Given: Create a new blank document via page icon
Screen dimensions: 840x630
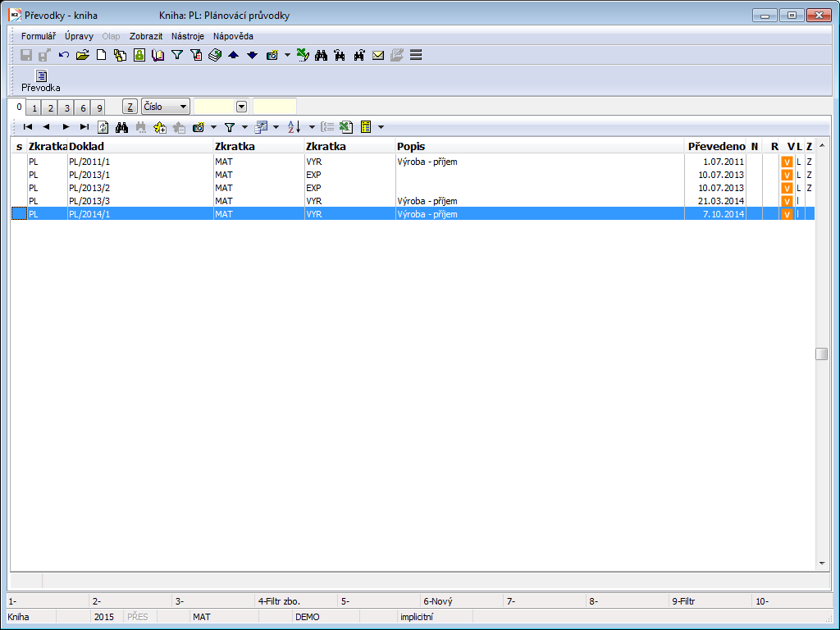Looking at the screenshot, I should coord(102,55).
